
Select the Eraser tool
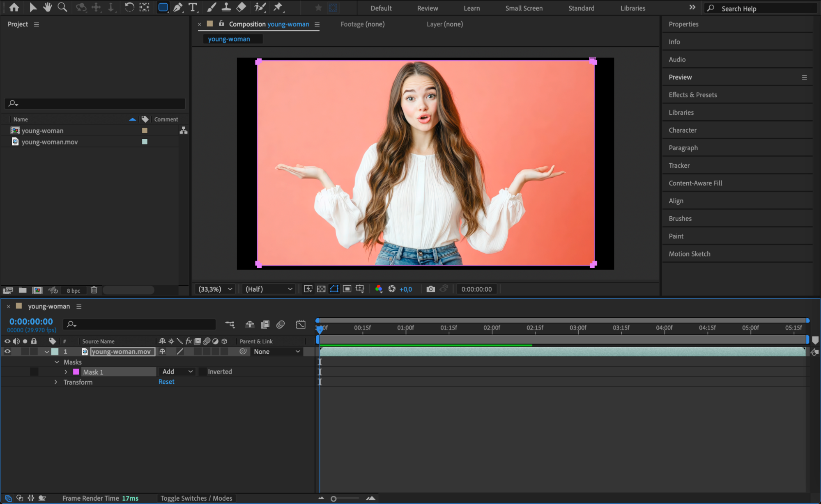click(x=241, y=7)
